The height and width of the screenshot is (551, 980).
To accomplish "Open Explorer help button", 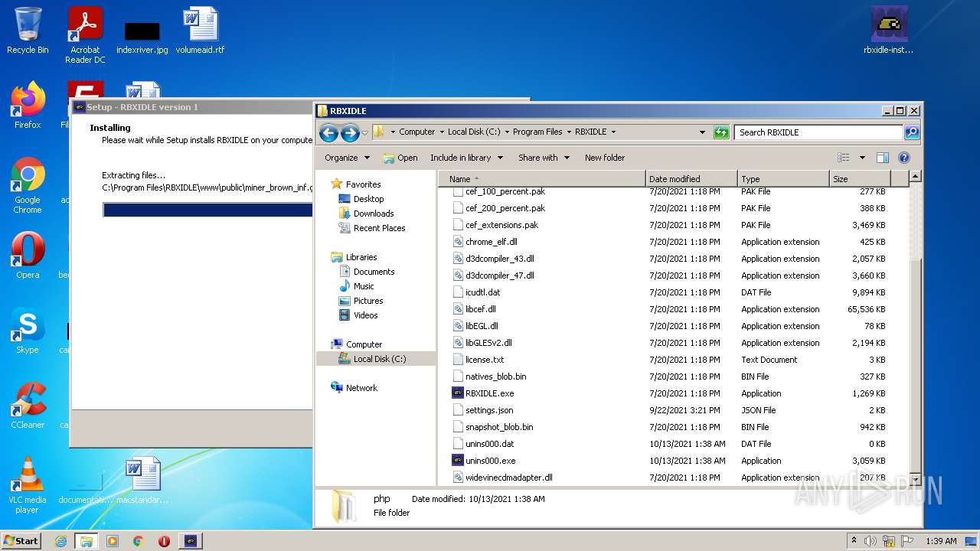I will tap(904, 158).
